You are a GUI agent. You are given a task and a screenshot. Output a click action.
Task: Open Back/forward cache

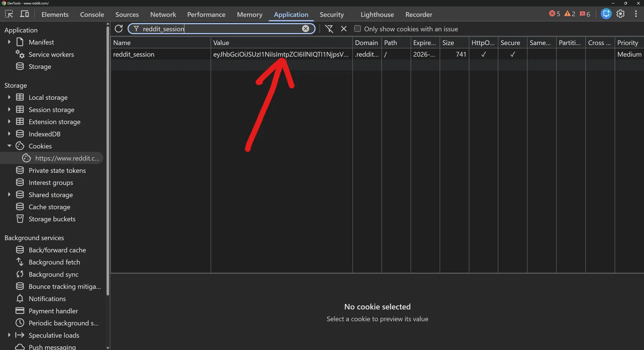tap(57, 250)
